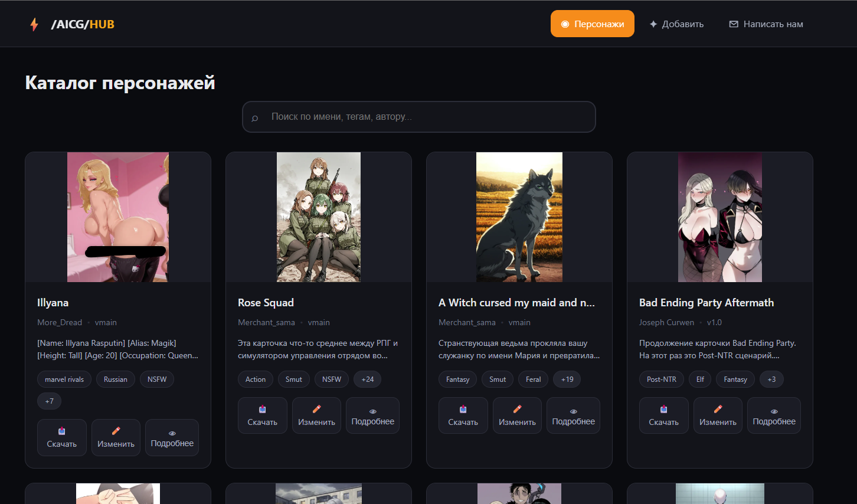The height and width of the screenshot is (504, 857).
Task: Expand the +24 hidden tags on Rose Squad
Action: tap(367, 379)
